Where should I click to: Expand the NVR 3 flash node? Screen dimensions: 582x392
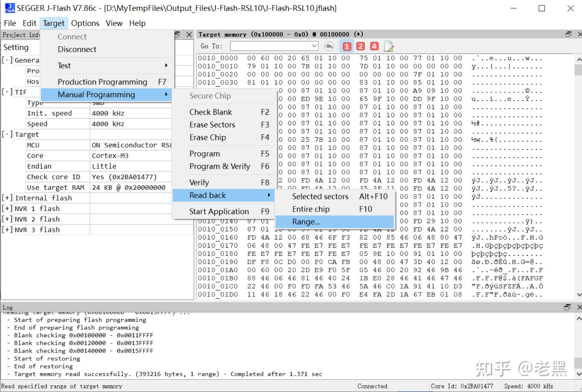(7, 230)
